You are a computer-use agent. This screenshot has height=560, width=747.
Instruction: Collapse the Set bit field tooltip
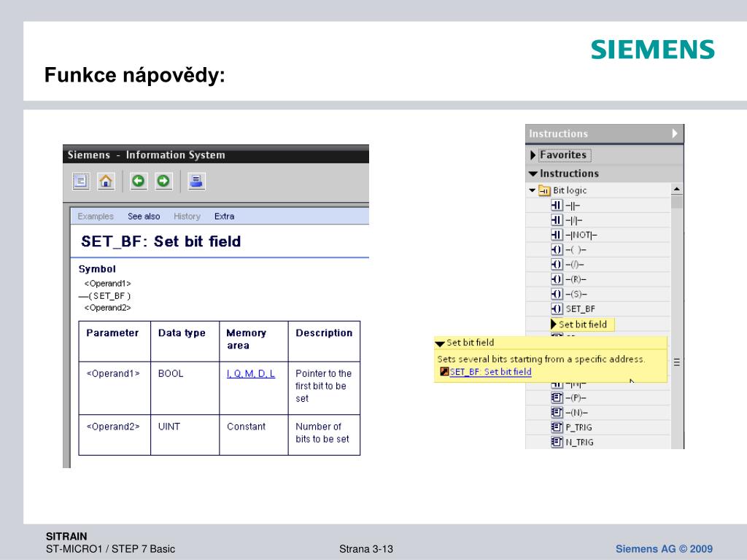pos(440,343)
